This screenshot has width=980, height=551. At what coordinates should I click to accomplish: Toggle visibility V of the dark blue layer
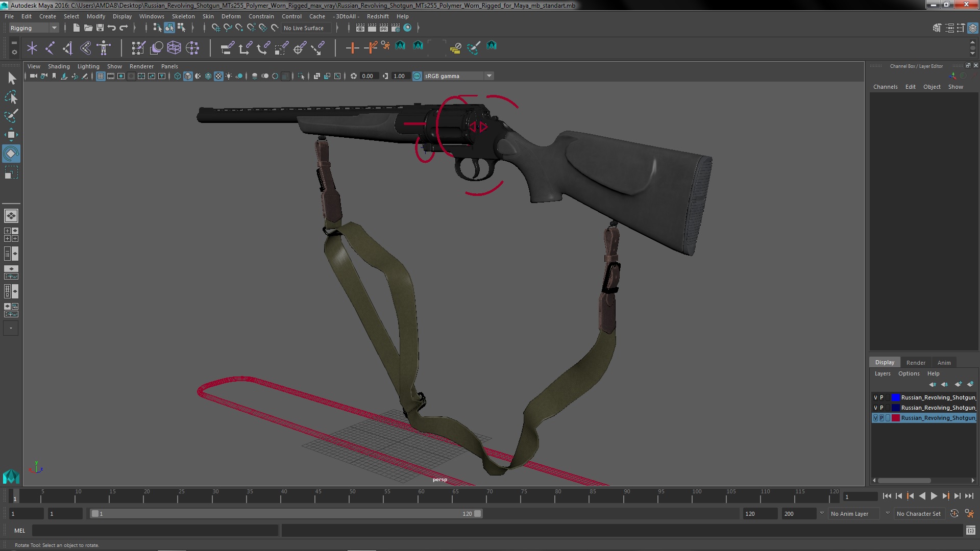click(x=875, y=408)
